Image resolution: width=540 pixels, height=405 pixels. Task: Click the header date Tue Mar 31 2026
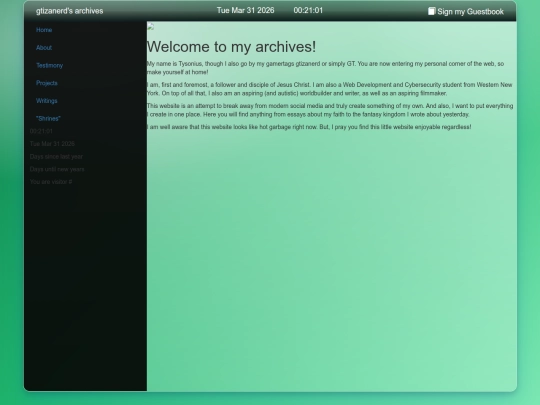click(246, 10)
